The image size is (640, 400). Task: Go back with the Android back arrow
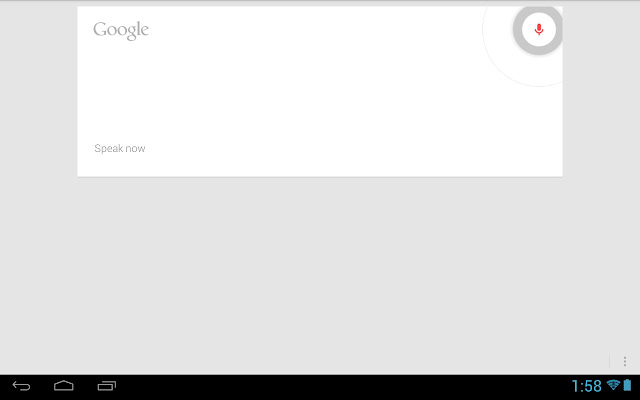(x=21, y=386)
